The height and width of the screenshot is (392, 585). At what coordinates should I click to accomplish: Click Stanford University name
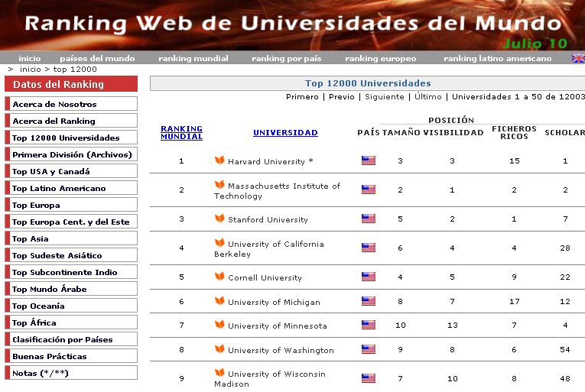click(x=268, y=219)
